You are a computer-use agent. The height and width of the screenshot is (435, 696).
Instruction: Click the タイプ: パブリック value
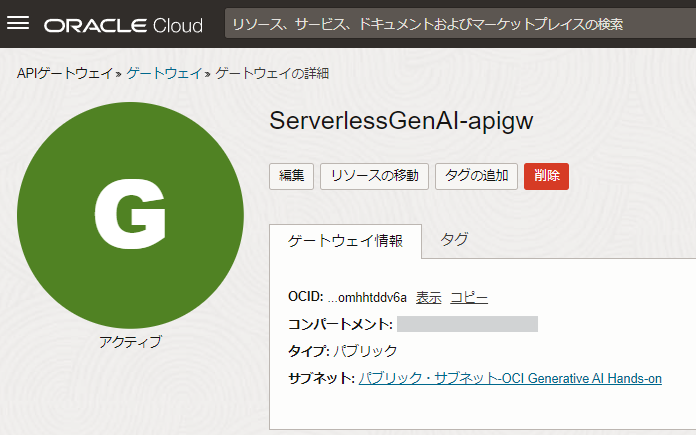tap(365, 351)
